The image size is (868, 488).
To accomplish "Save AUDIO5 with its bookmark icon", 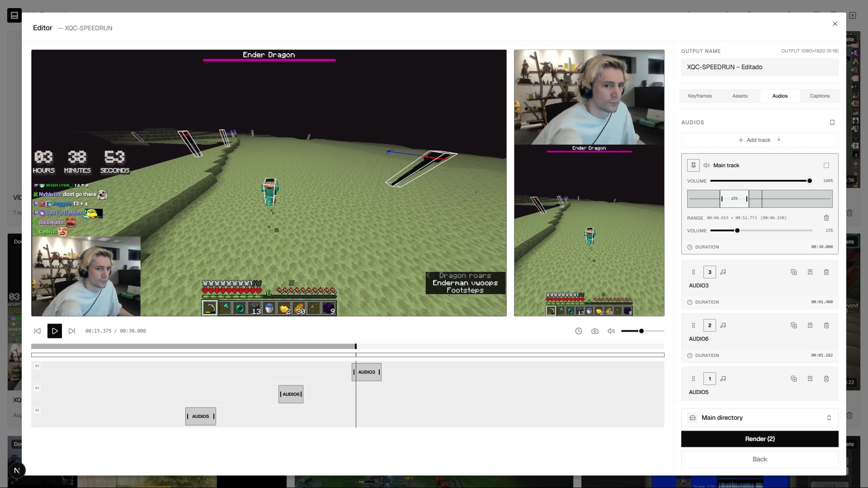I will (810, 379).
